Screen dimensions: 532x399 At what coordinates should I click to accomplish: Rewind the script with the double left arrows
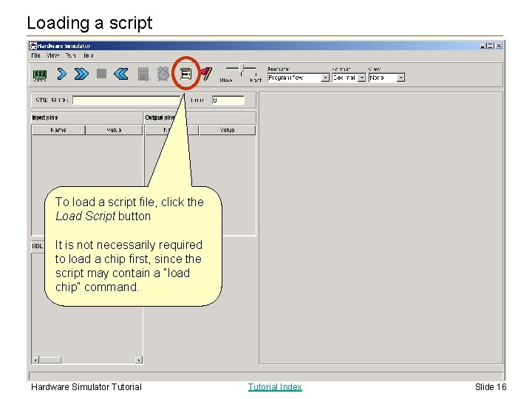[x=121, y=74]
